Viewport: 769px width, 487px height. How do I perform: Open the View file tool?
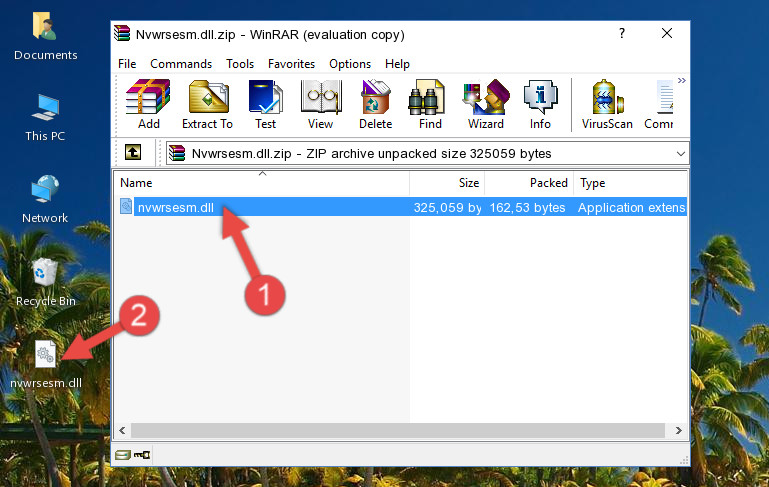pos(321,104)
